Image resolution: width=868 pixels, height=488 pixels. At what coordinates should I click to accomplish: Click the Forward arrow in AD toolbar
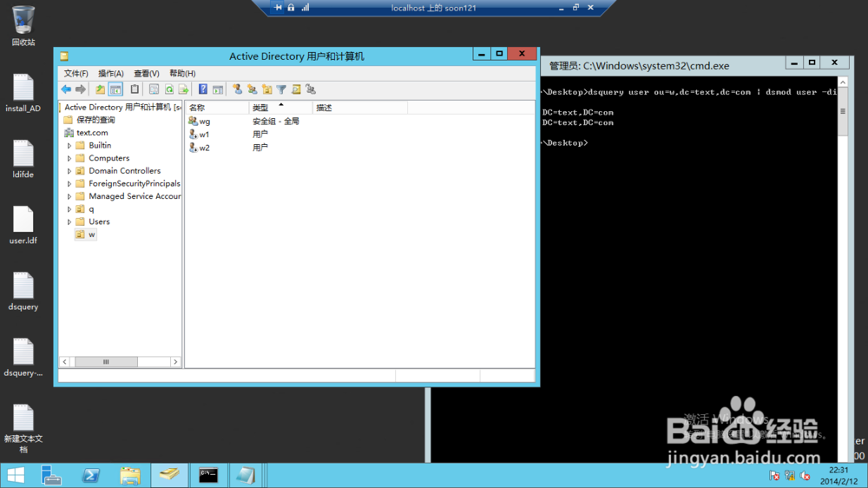tap(81, 89)
